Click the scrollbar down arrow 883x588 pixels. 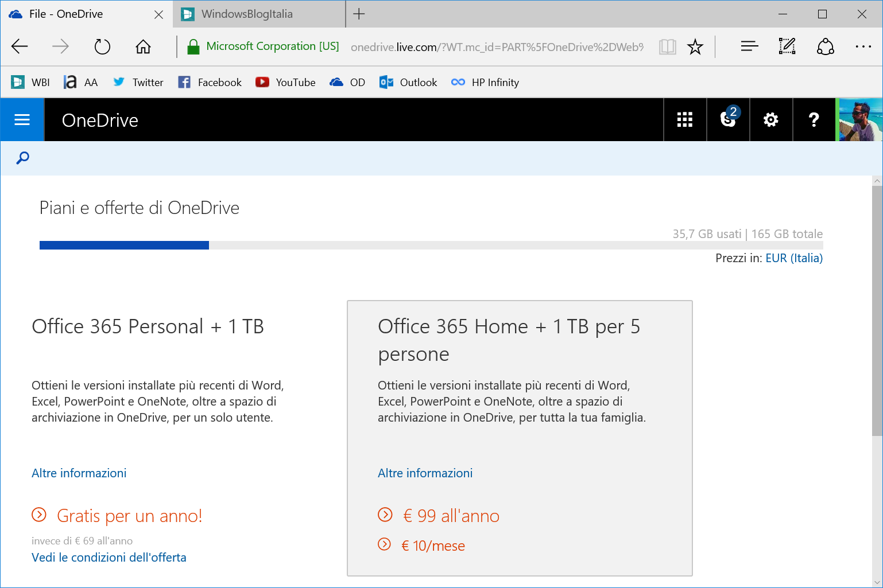tap(877, 582)
